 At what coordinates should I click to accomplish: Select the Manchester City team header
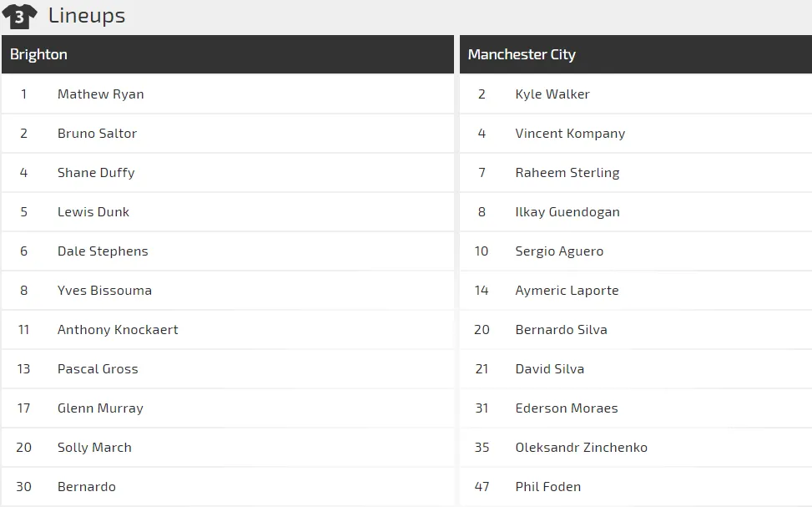tap(522, 54)
